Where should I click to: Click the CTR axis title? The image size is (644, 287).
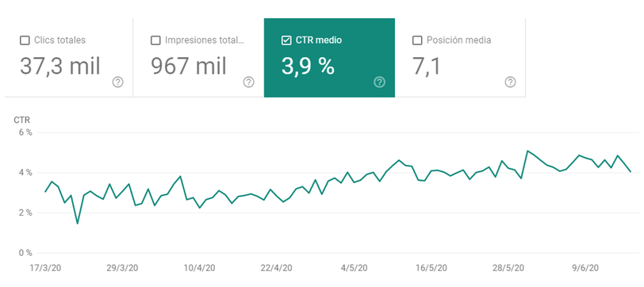click(21, 121)
